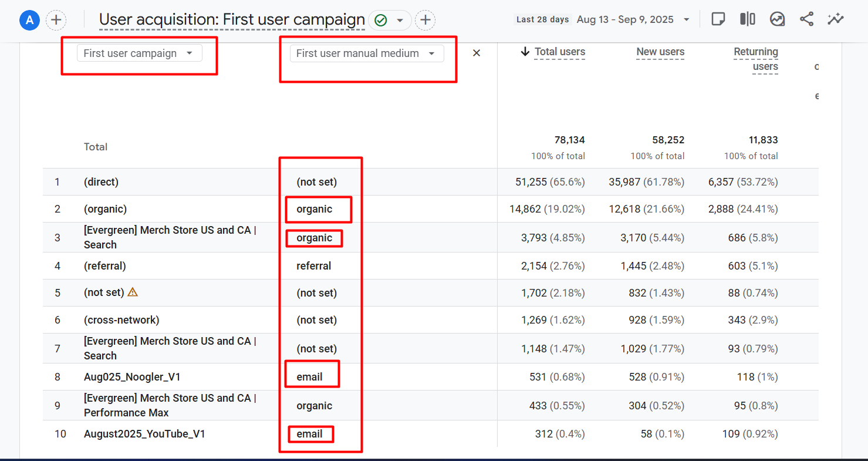
Task: Expand the dropdown arrow beside status check
Action: (400, 21)
